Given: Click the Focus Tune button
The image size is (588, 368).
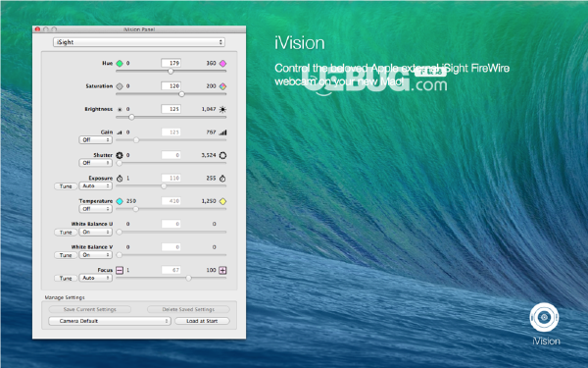Looking at the screenshot, I should [66, 279].
